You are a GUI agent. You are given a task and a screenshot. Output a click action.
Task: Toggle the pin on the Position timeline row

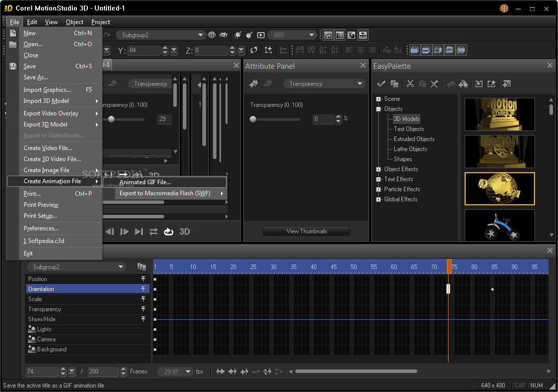[144, 279]
